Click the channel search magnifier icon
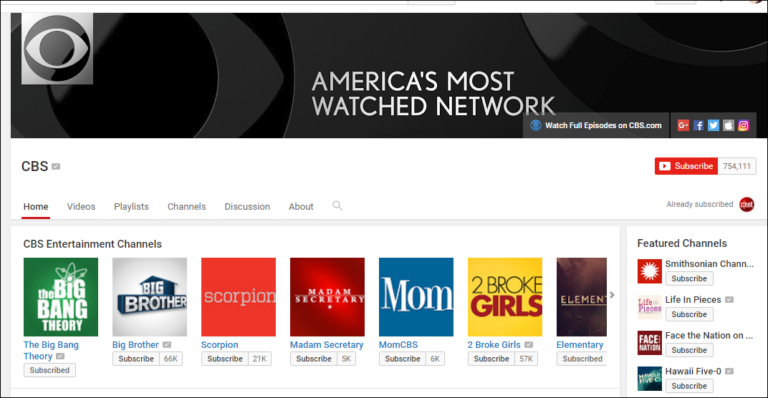This screenshot has width=768, height=398. (337, 206)
